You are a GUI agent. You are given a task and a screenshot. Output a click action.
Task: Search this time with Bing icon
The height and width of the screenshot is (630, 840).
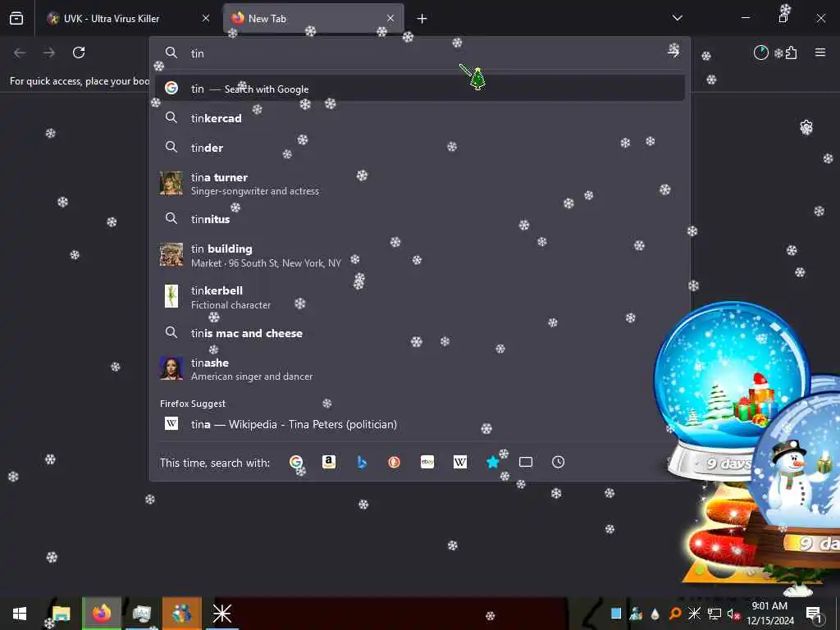pyautogui.click(x=362, y=462)
